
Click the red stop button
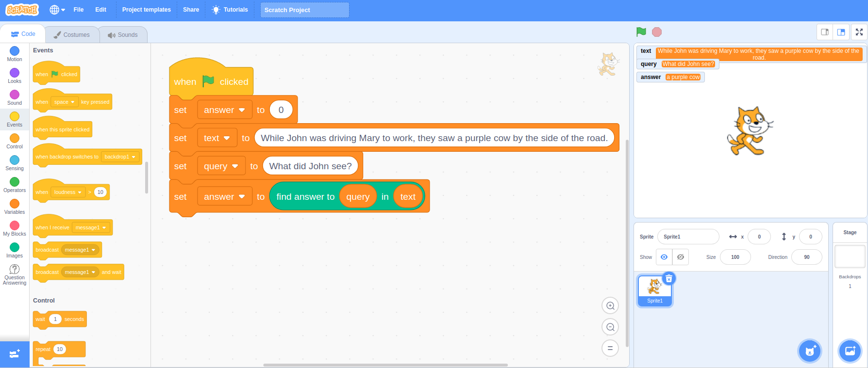[657, 32]
